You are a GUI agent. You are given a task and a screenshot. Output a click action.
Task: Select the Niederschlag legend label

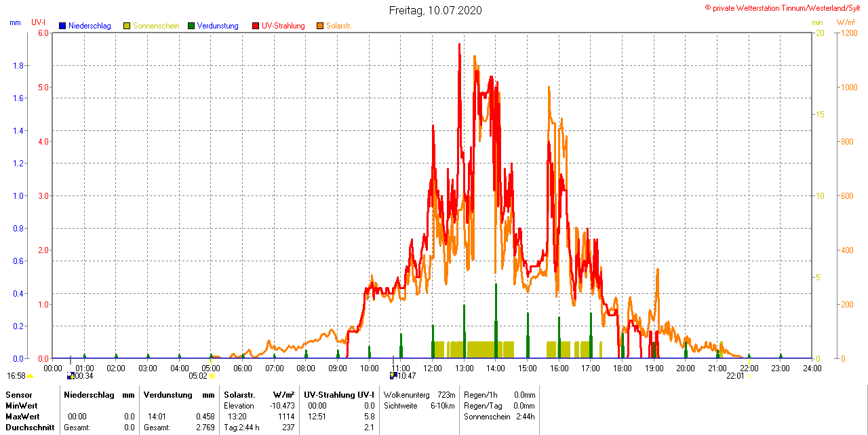click(90, 26)
